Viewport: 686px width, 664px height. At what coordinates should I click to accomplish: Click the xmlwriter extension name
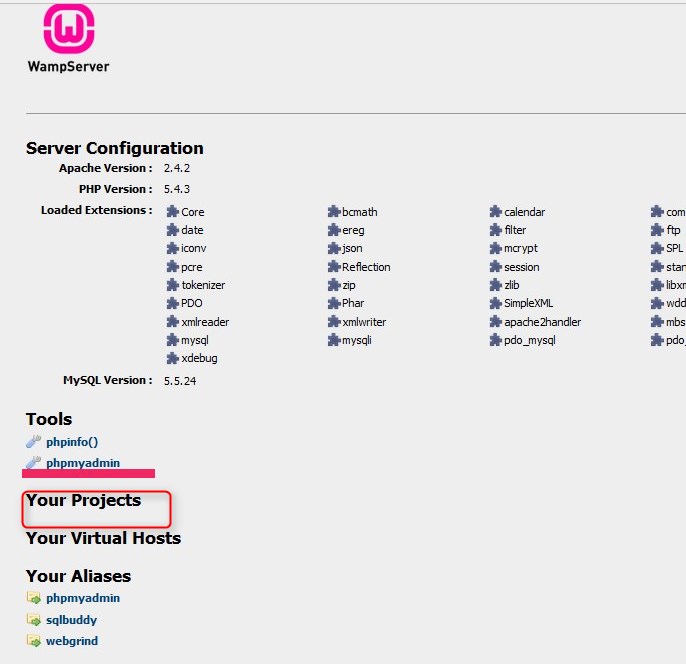click(x=364, y=322)
